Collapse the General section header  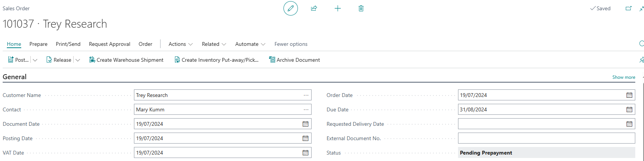(14, 77)
